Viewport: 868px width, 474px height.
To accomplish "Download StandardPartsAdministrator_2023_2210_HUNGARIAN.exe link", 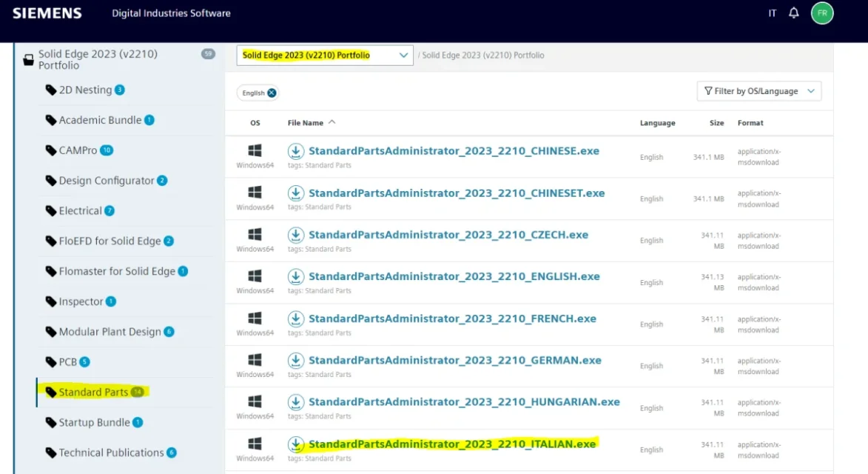I will tap(465, 402).
